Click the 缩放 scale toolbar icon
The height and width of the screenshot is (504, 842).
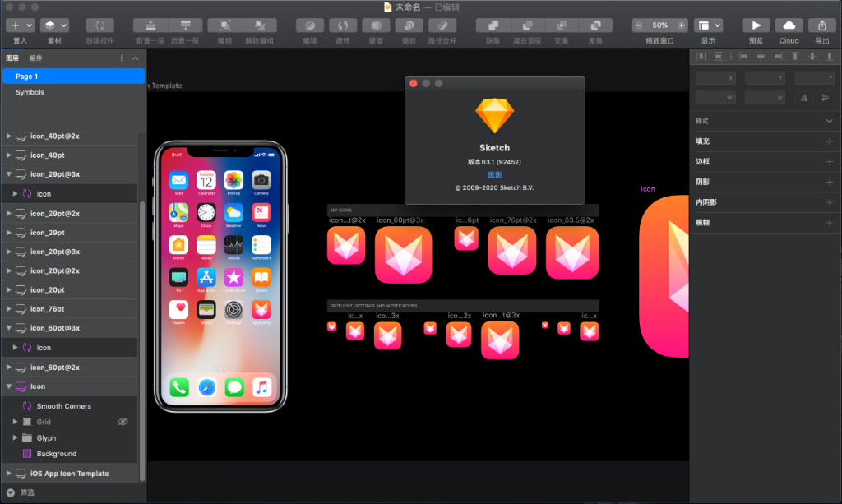point(409,25)
